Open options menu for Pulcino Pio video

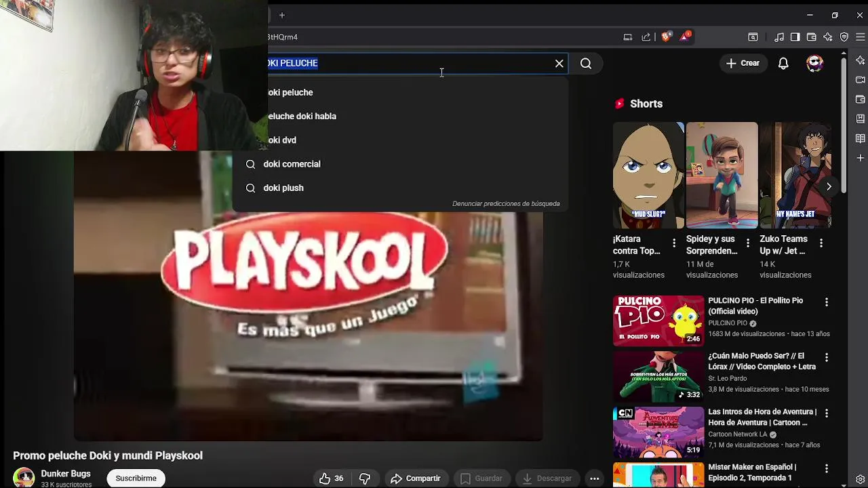click(x=827, y=302)
